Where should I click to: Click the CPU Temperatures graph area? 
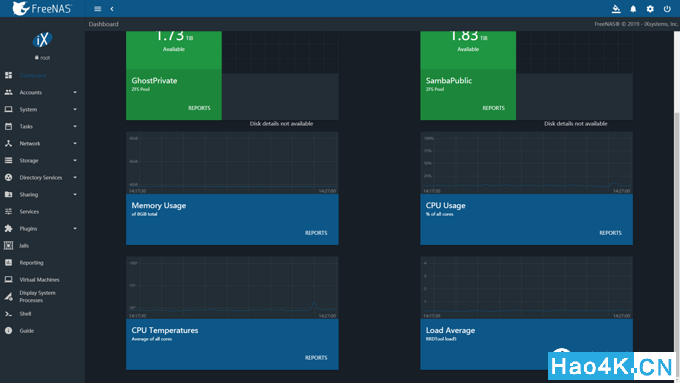click(232, 288)
